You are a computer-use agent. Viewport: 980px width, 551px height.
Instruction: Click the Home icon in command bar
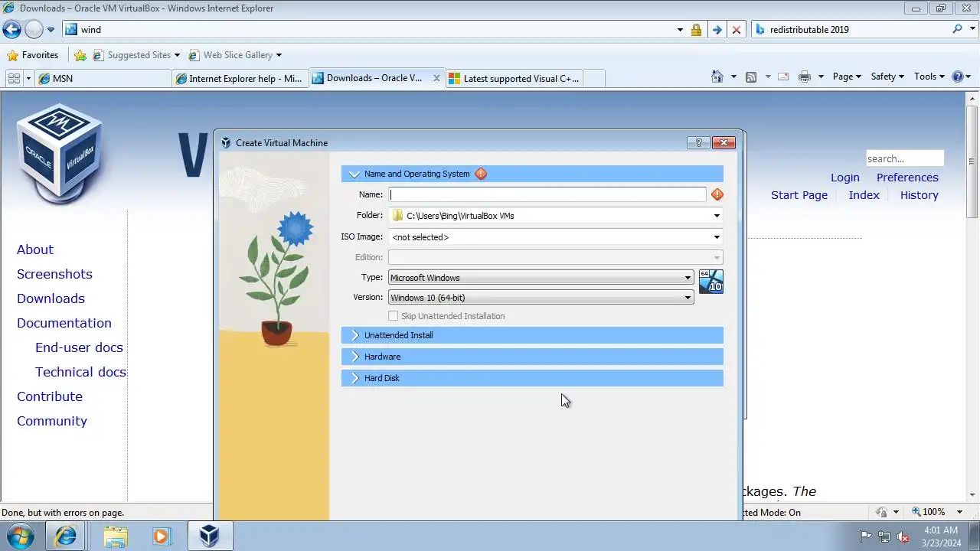point(717,77)
